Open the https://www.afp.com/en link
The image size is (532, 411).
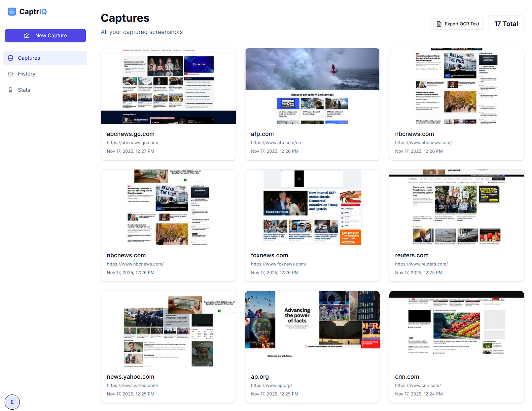point(275,142)
